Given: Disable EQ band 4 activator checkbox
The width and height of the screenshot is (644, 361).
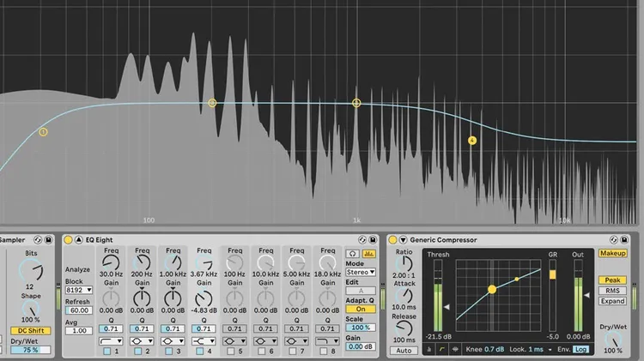Looking at the screenshot, I should [x=199, y=352].
